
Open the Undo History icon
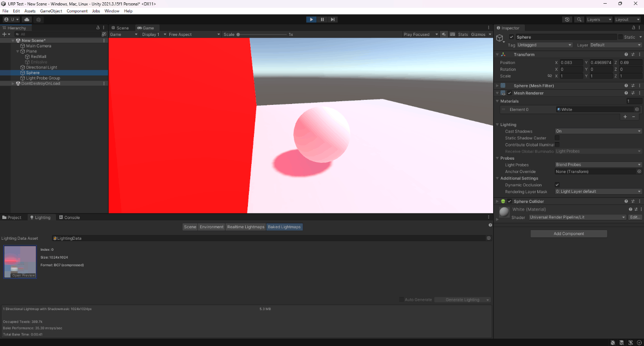point(567,20)
